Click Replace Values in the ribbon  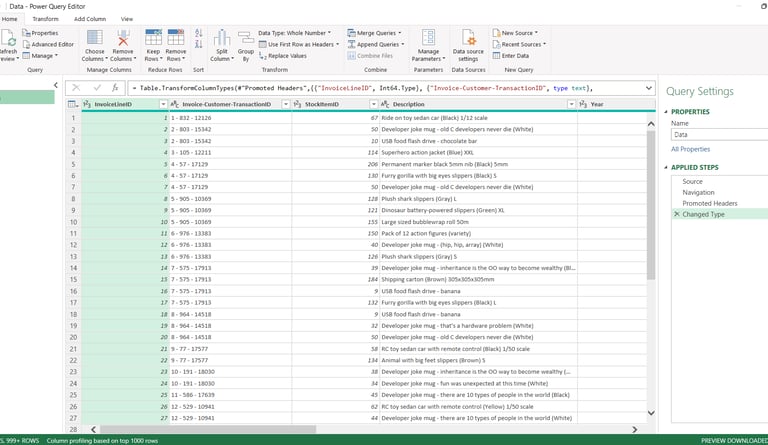coord(287,56)
